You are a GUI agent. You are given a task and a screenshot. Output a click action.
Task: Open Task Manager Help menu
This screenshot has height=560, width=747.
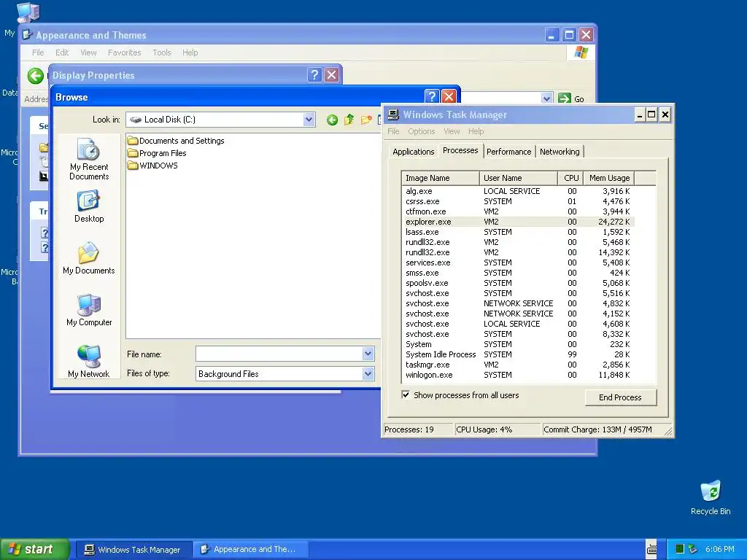click(x=476, y=131)
